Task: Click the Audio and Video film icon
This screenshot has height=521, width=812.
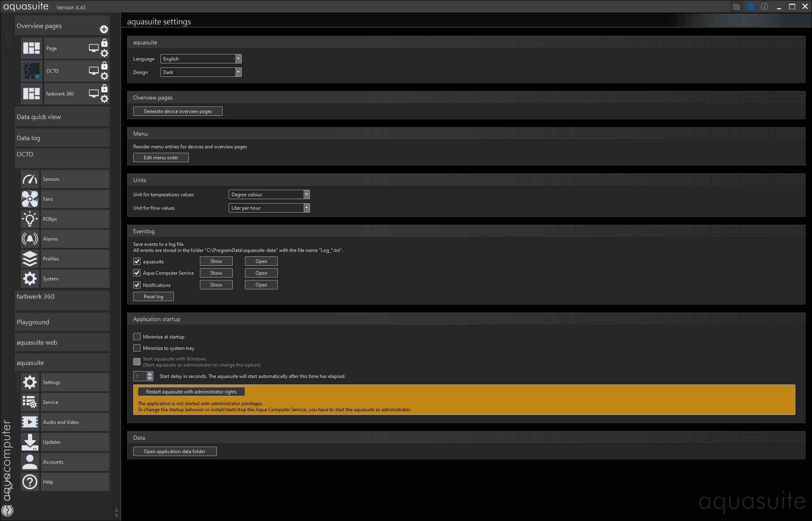Action: pos(30,422)
